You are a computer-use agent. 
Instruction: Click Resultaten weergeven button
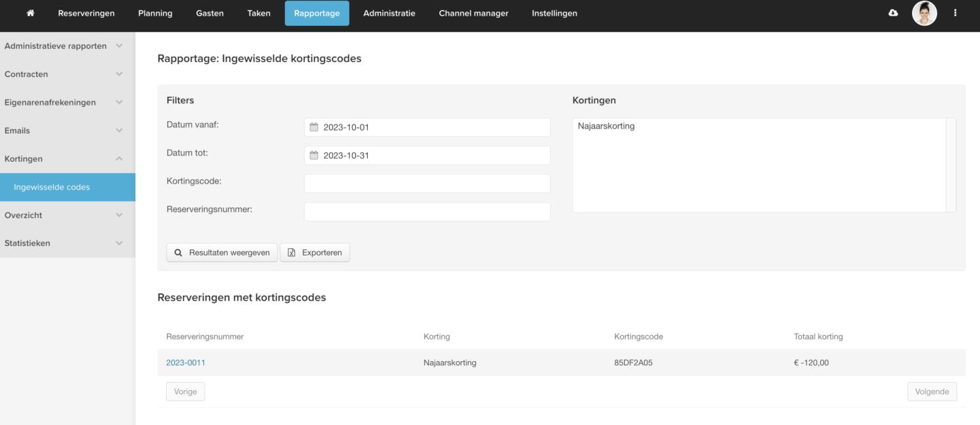tap(222, 252)
